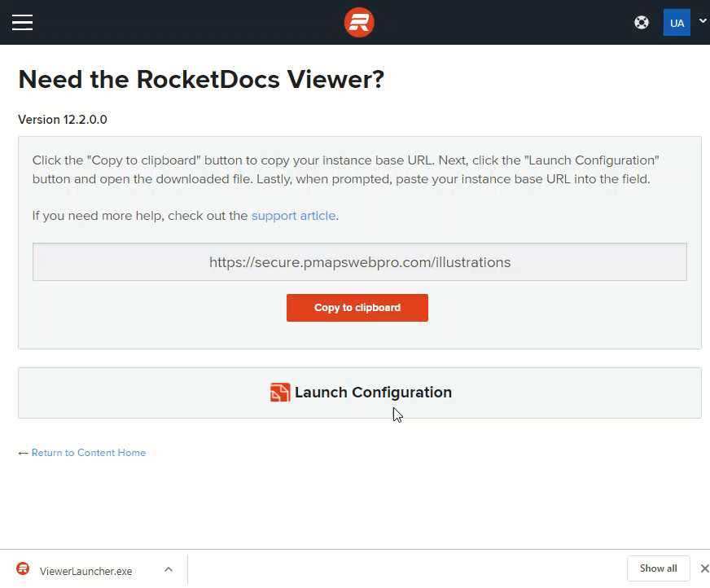710x588 pixels.
Task: Open the support article link
Action: (x=293, y=216)
